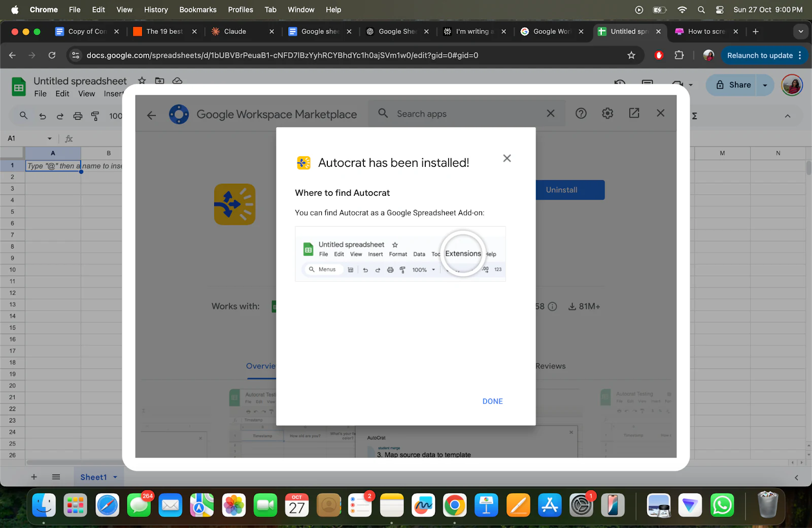Image resolution: width=812 pixels, height=528 pixels.
Task: Open Marketplace settings gear icon
Action: 607,114
